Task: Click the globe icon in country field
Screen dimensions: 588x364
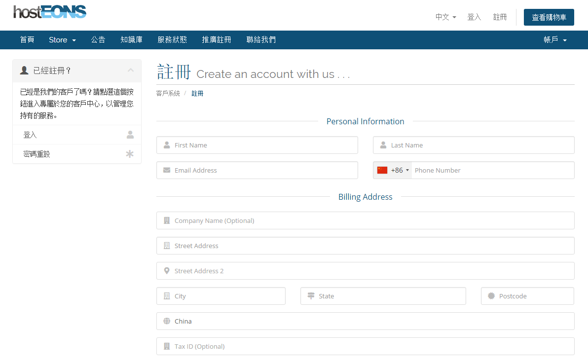Action: (x=167, y=321)
